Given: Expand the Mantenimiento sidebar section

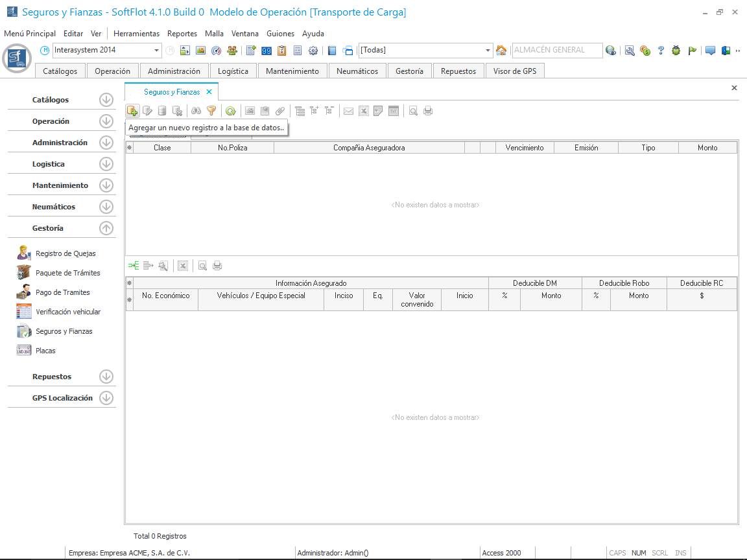Looking at the screenshot, I should click(x=106, y=185).
